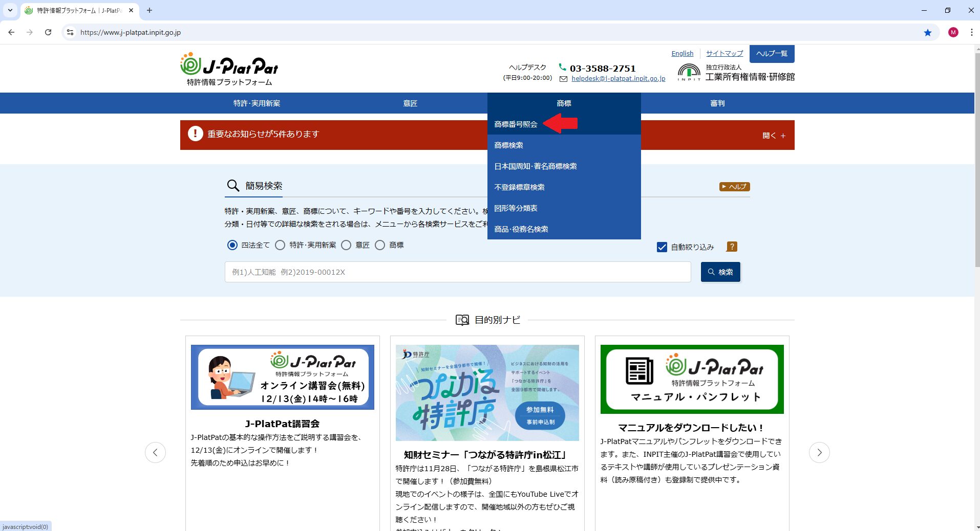980x531 pixels.
Task: Open the J-PlatPat講習会 banner thumbnail
Action: (x=283, y=377)
